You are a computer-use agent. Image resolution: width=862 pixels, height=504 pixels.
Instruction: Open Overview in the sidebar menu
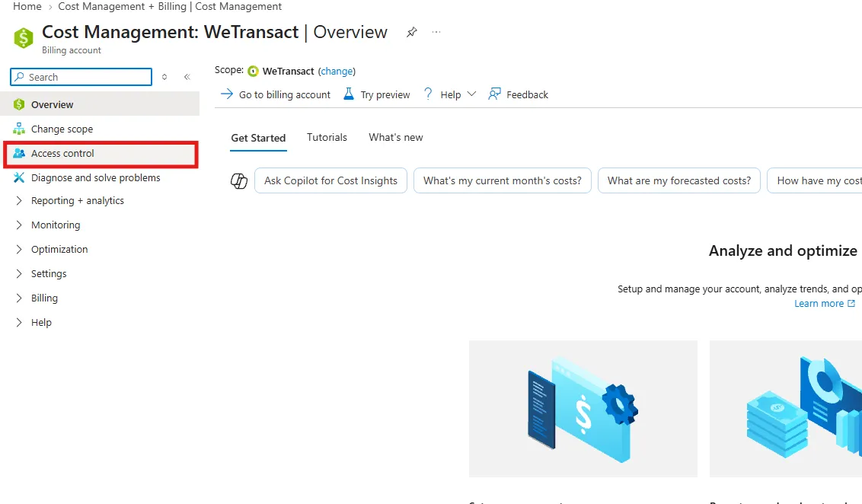click(x=100, y=104)
